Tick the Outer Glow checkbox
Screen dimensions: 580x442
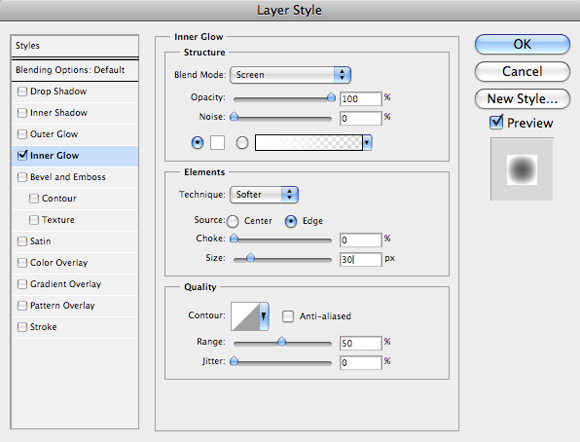click(x=22, y=134)
